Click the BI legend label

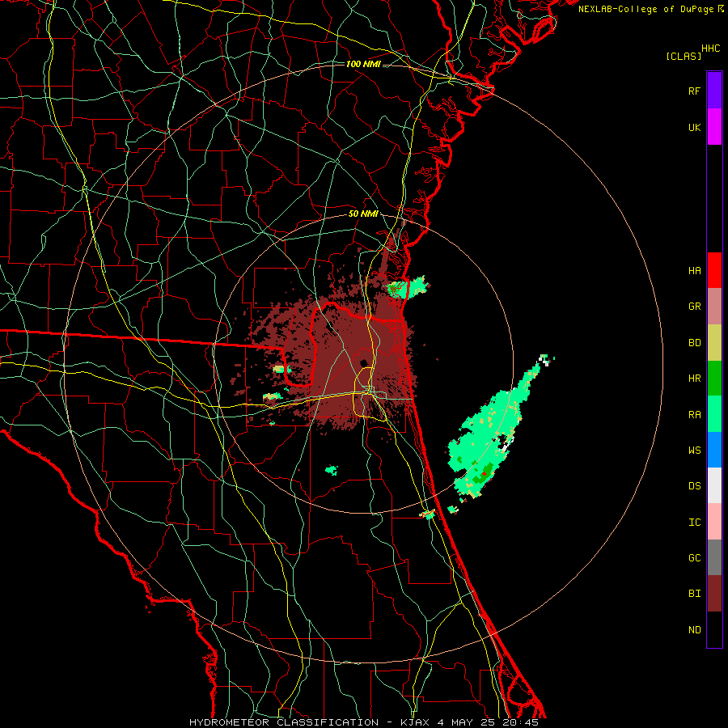(694, 594)
